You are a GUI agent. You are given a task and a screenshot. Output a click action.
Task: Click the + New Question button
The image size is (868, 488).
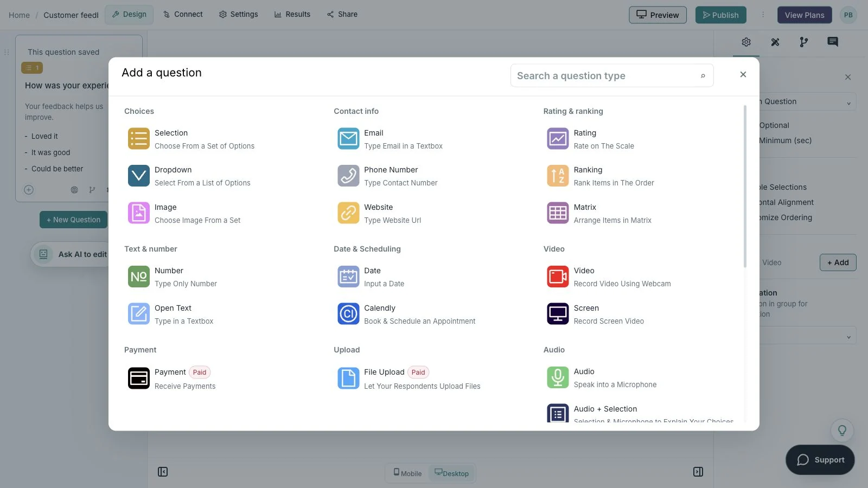pyautogui.click(x=73, y=220)
